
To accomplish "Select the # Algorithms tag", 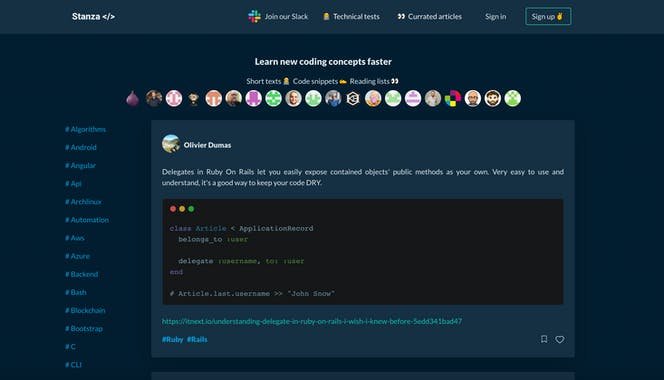I will coord(86,129).
